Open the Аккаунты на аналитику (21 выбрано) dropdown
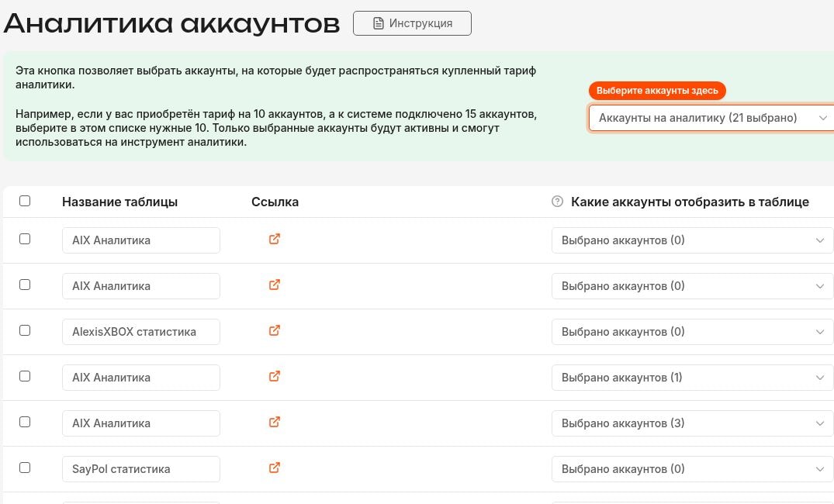 coord(711,118)
